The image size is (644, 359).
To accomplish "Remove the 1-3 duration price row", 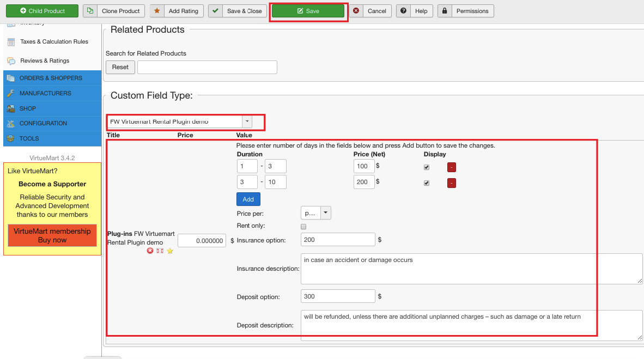I will coord(451,167).
